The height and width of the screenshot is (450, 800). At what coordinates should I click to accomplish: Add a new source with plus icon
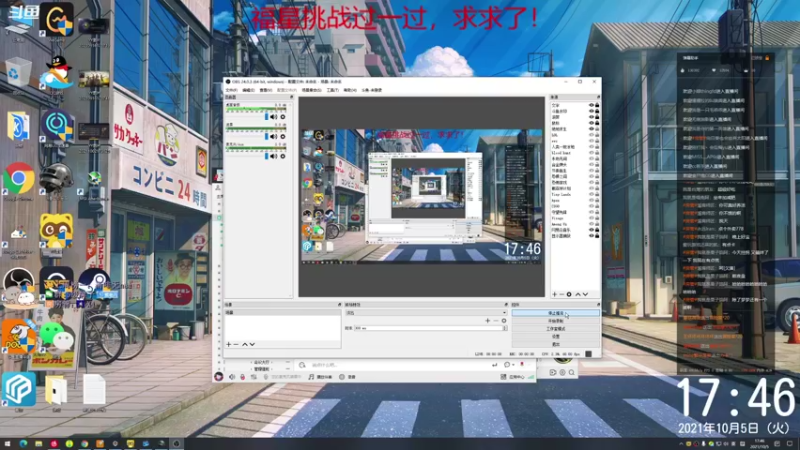(555, 294)
